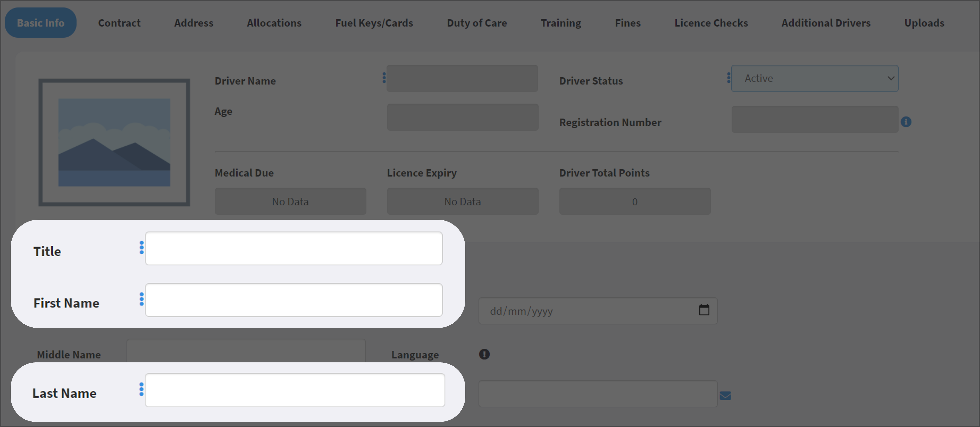Click the dd/mm/yyyy date field
This screenshot has width=980, height=427.
click(x=598, y=311)
